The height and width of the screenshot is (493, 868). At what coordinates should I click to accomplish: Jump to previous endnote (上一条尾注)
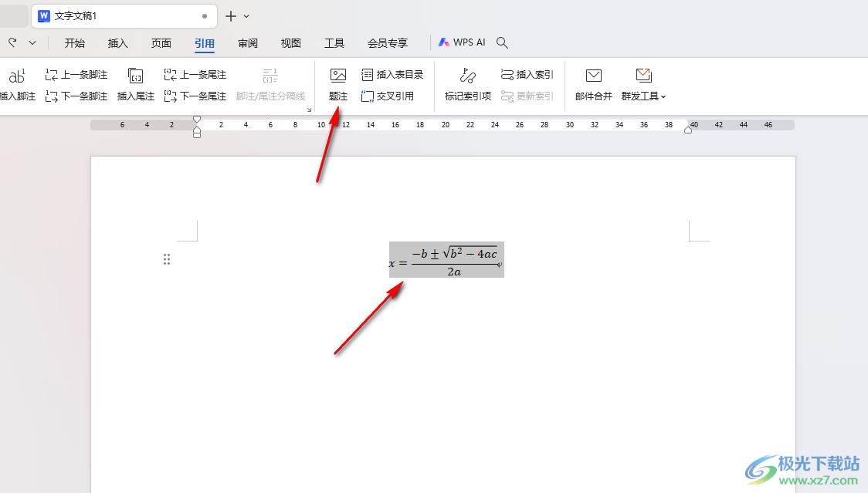[x=195, y=75]
